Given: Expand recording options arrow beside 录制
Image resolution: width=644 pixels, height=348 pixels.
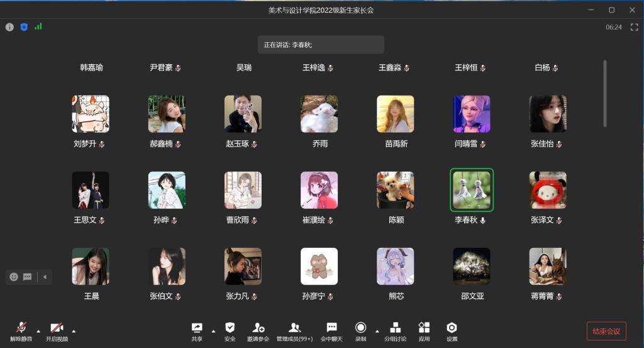Looking at the screenshot, I should [377, 331].
